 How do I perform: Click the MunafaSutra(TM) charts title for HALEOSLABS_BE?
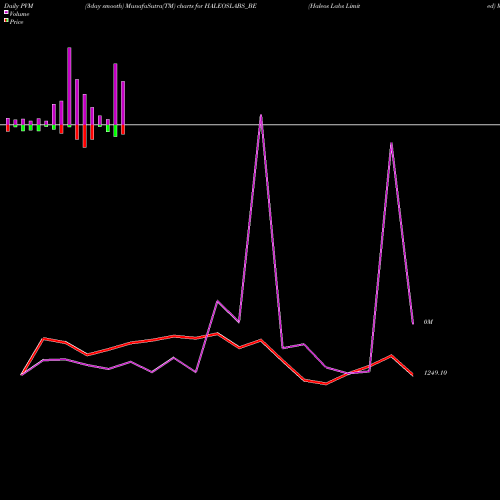pyautogui.click(x=171, y=6)
